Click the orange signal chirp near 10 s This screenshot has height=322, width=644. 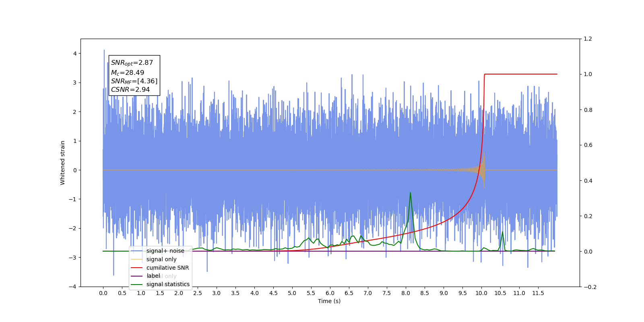pos(482,170)
